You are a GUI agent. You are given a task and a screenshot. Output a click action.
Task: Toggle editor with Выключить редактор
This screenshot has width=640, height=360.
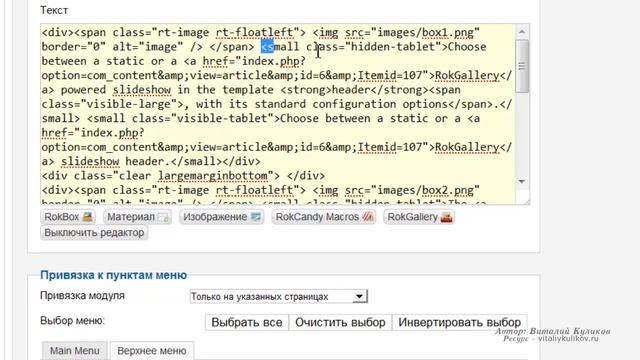tap(94, 233)
